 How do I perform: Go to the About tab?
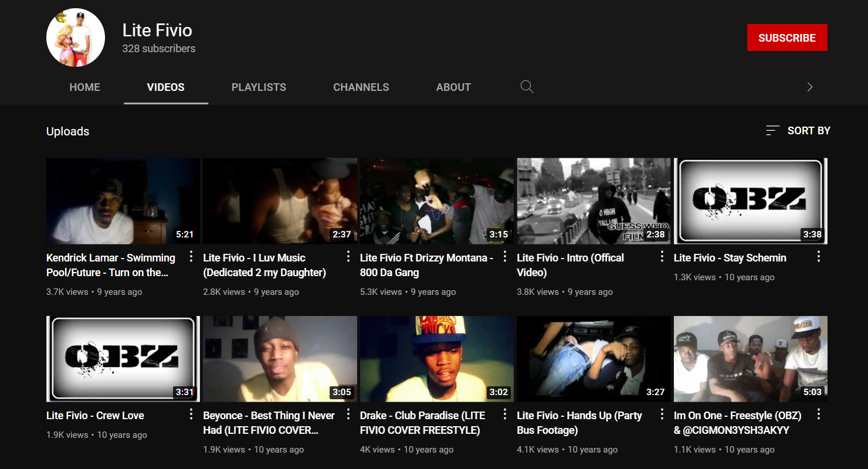click(453, 87)
